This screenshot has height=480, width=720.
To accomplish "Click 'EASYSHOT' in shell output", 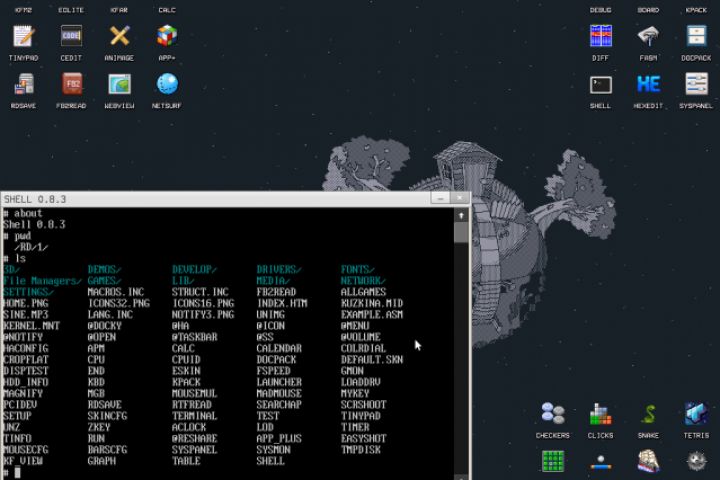I will point(363,438).
